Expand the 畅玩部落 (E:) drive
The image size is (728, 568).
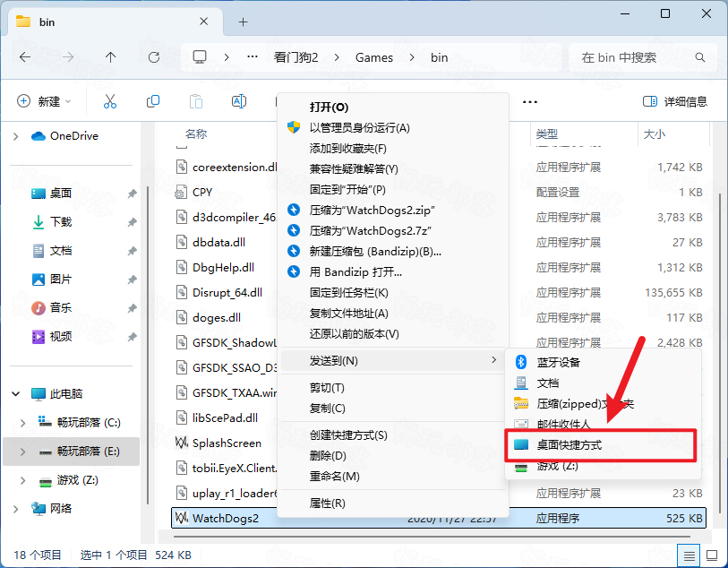coord(22,452)
